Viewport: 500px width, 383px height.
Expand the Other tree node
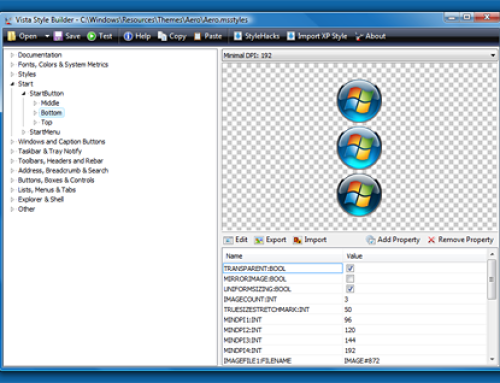coord(12,209)
